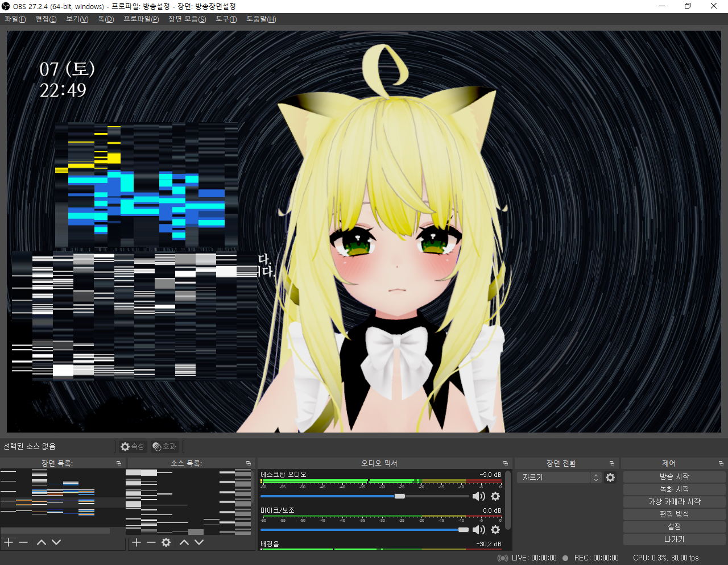Move source up in 소스 목록
The image size is (728, 565).
pyautogui.click(x=184, y=543)
